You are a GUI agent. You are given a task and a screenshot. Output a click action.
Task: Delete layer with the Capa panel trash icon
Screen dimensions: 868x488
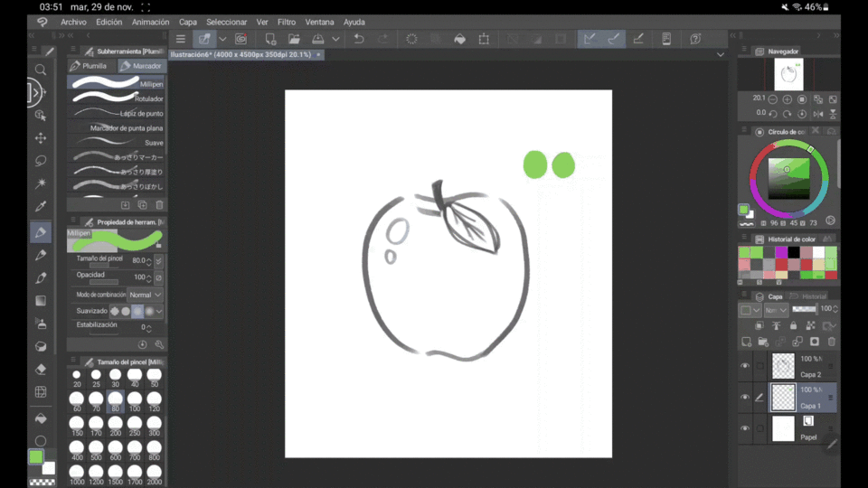(x=832, y=342)
